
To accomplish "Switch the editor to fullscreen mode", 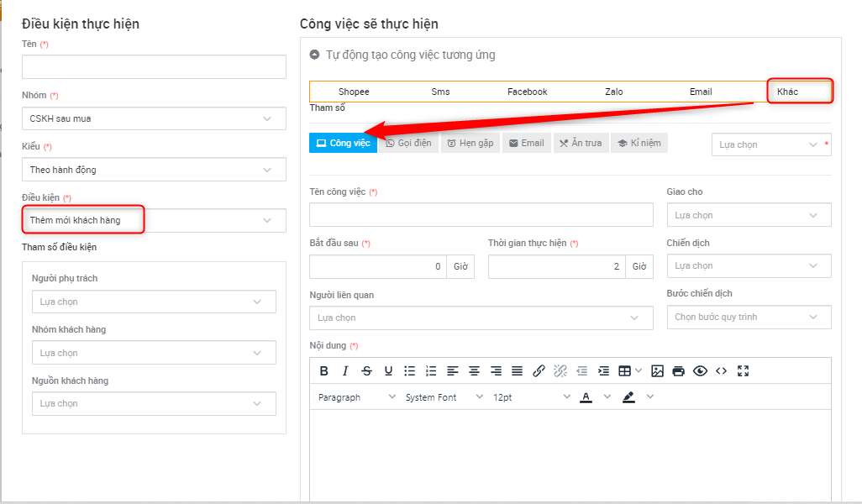I will point(743,370).
